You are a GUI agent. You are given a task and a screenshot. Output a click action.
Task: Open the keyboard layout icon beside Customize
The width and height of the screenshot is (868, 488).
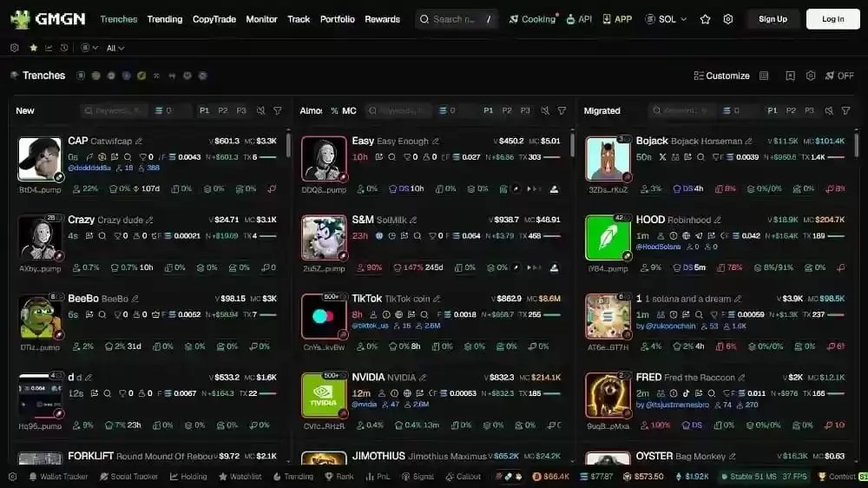(764, 76)
